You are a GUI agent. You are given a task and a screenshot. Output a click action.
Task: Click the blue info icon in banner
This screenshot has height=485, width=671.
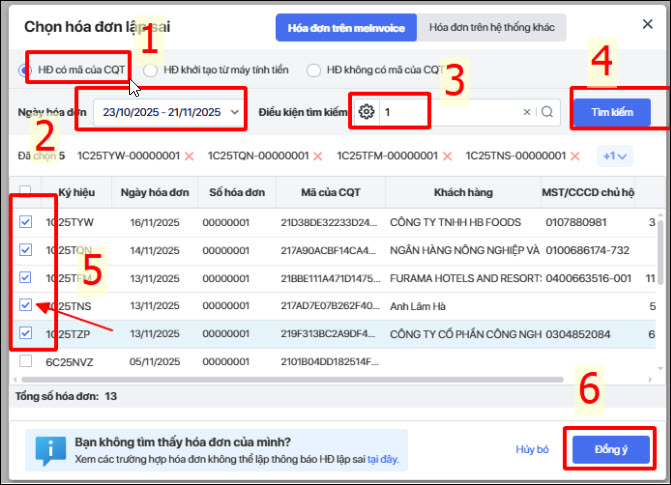[50, 450]
